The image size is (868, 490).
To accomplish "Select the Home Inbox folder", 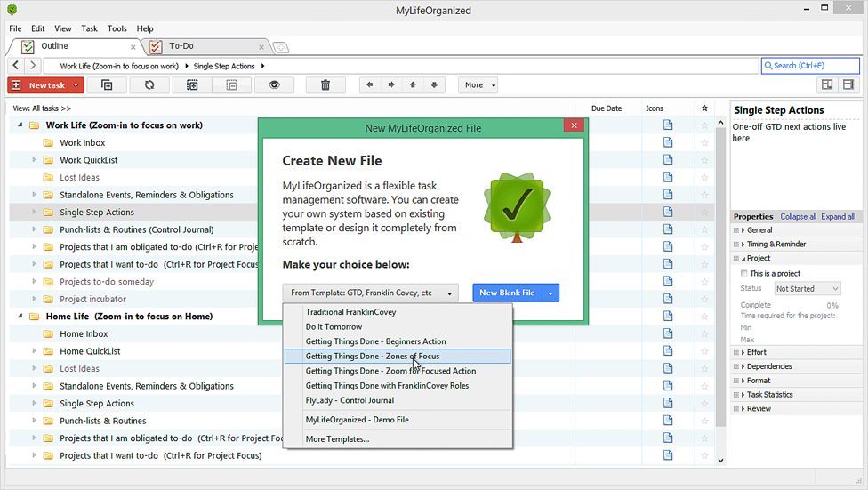I will pos(84,333).
